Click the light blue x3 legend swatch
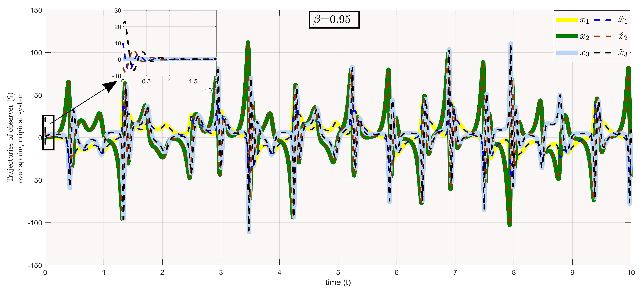Image resolution: width=644 pixels, height=295 pixels. 567,53
